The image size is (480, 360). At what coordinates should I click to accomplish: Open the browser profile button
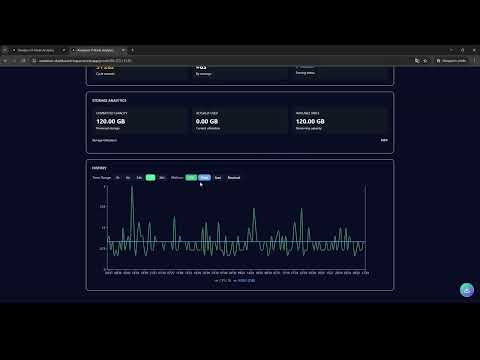pyautogui.click(x=451, y=61)
